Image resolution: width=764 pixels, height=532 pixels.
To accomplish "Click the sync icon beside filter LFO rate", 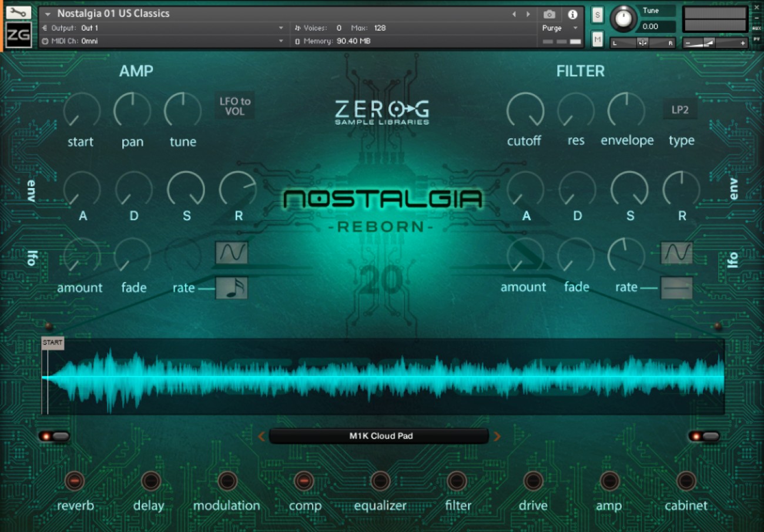I will click(x=676, y=287).
